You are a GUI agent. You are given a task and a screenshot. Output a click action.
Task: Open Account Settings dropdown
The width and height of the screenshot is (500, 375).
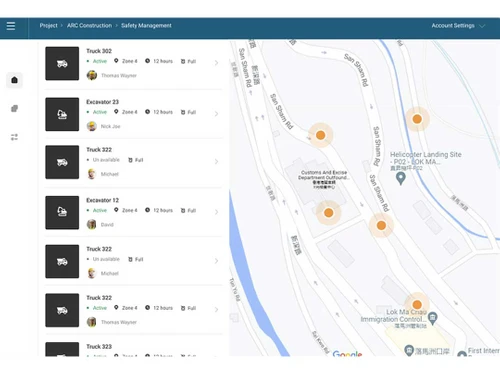tap(458, 26)
